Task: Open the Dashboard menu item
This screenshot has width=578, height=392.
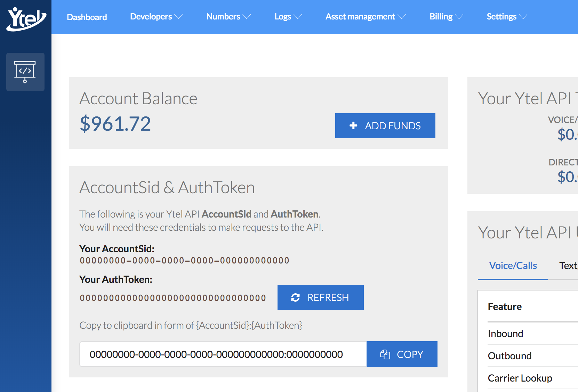Action: click(x=87, y=17)
